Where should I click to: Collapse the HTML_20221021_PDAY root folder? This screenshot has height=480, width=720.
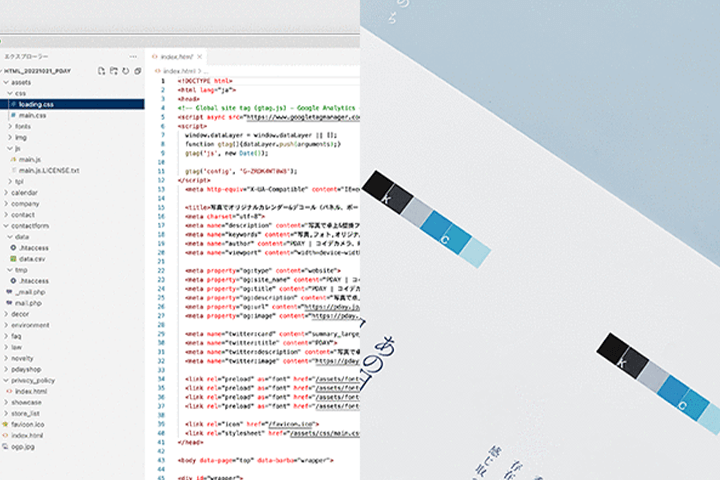(37, 71)
